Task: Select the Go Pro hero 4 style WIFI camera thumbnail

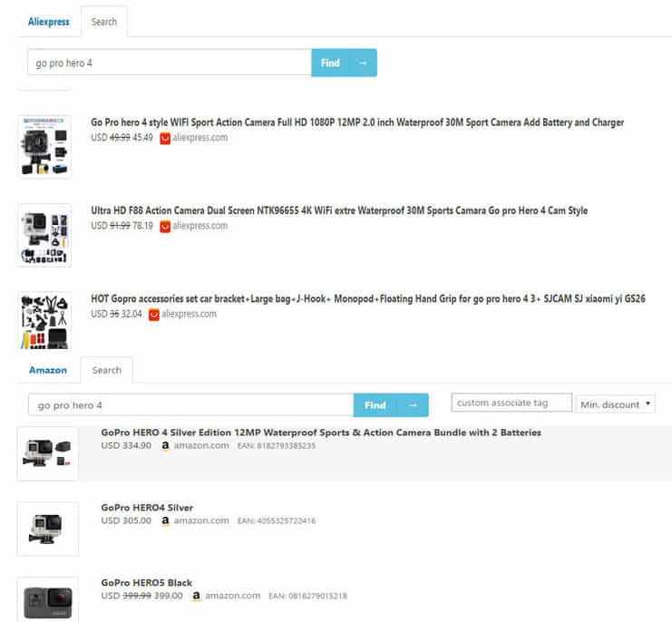Action: point(44,147)
